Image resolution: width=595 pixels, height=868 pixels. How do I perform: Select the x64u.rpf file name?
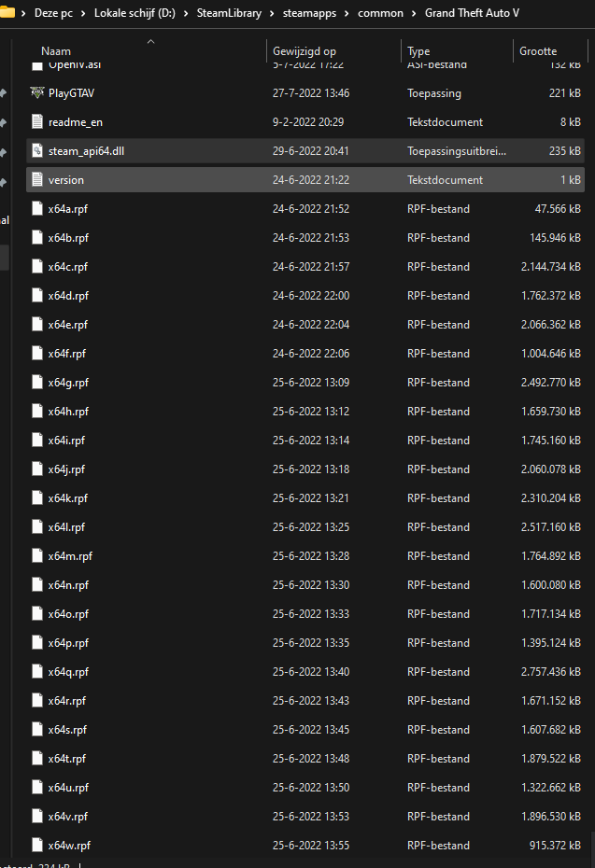click(x=68, y=787)
